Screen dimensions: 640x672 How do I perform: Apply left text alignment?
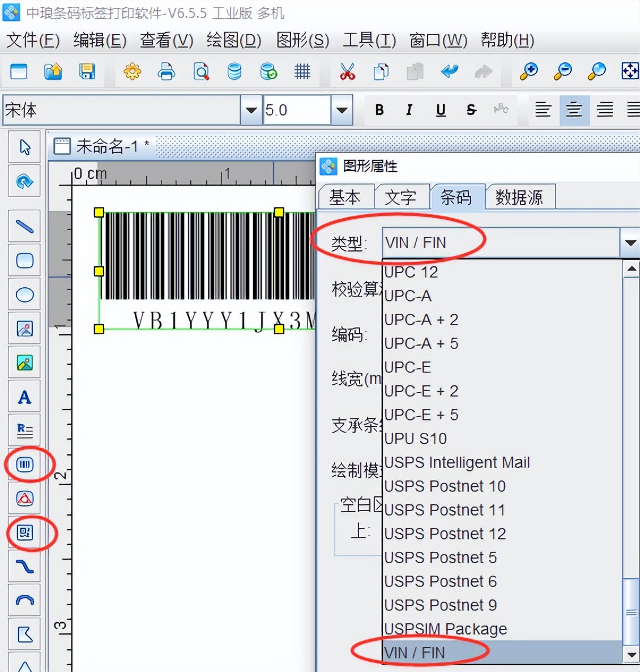coord(543,110)
